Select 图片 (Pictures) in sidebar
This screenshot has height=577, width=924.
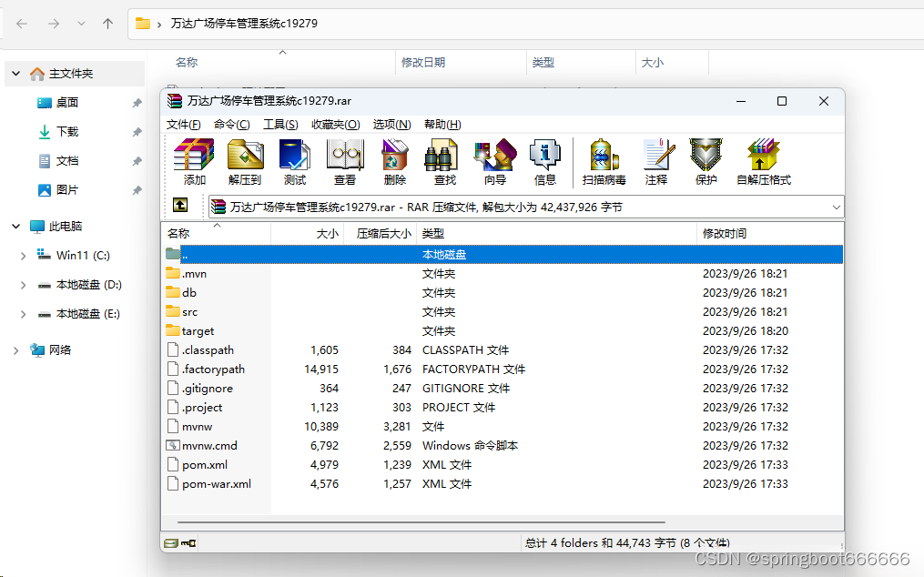point(66,190)
